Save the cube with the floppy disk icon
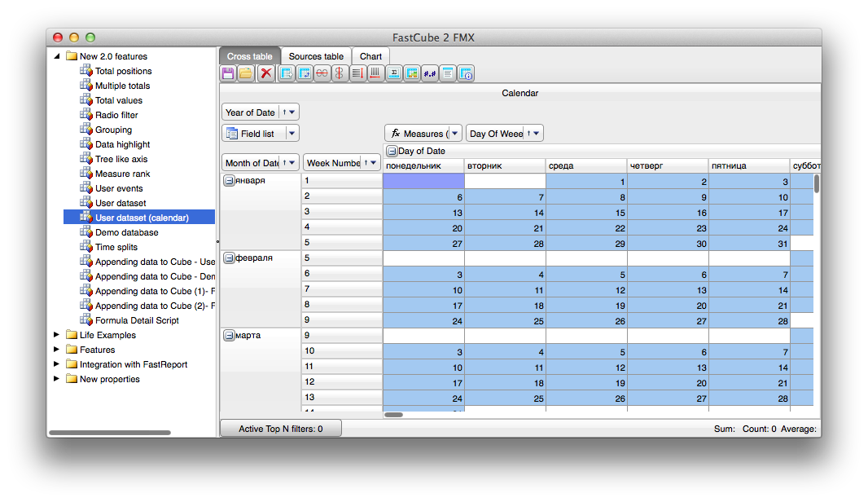This screenshot has height=502, width=868. click(x=227, y=73)
